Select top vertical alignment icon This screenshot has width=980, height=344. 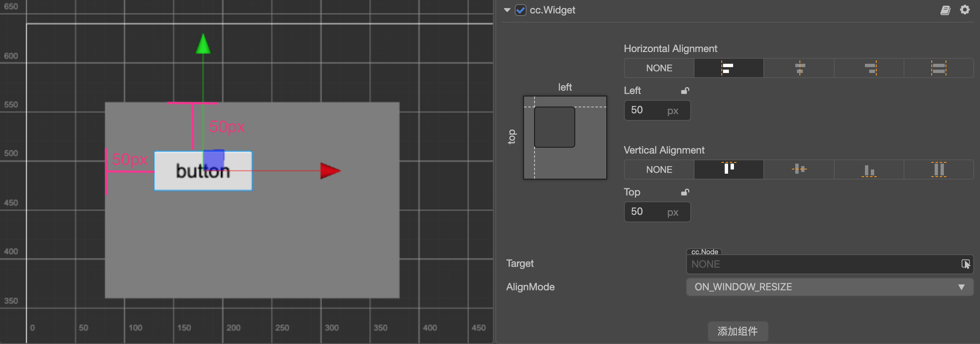(728, 169)
